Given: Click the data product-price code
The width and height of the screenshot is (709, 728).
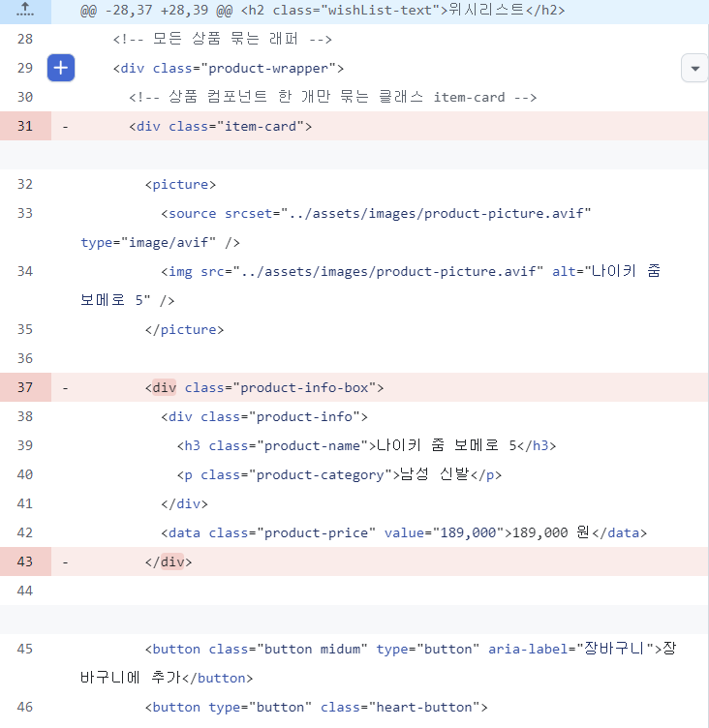Looking at the screenshot, I should [x=404, y=532].
